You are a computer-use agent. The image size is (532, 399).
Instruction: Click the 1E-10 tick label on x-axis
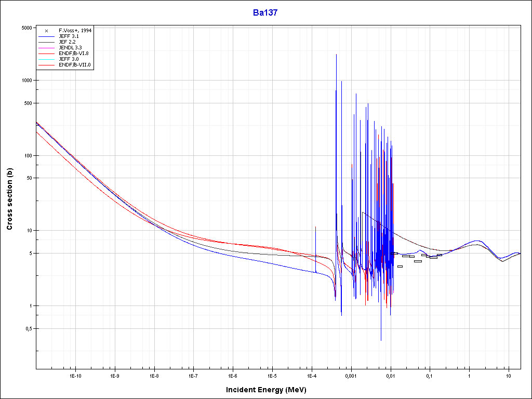(75, 376)
